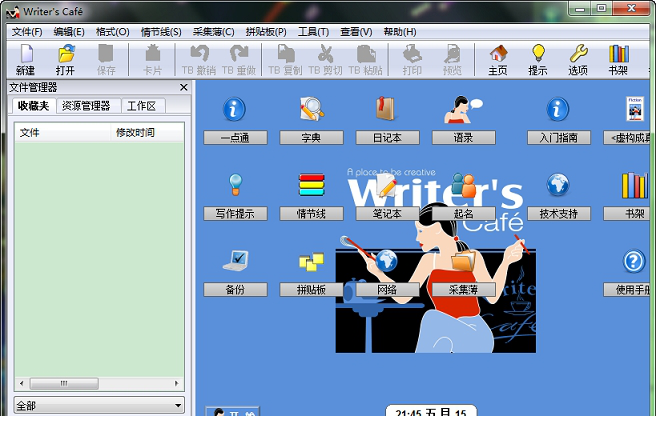The height and width of the screenshot is (432, 656).
Task: Open the 日记本 journal book icon
Action: tap(386, 109)
